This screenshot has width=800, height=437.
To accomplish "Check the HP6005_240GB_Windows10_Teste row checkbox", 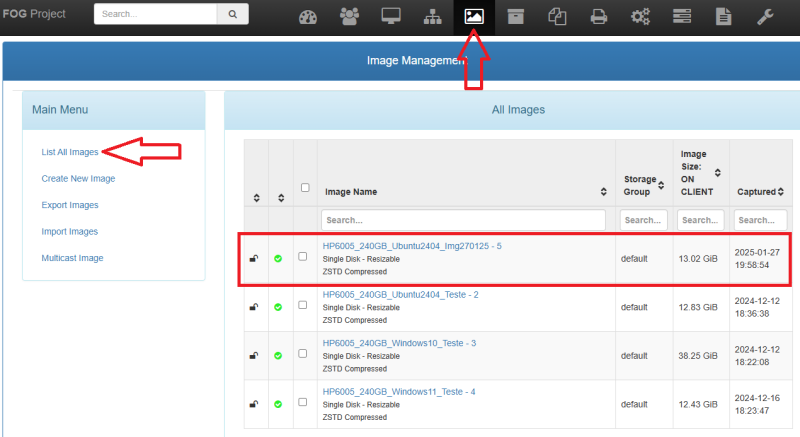I will tap(303, 353).
